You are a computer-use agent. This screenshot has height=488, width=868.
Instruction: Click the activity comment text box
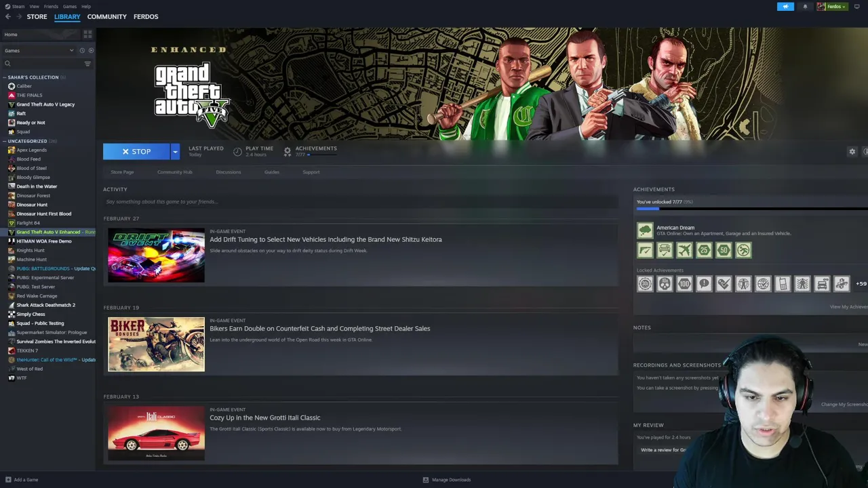point(361,202)
